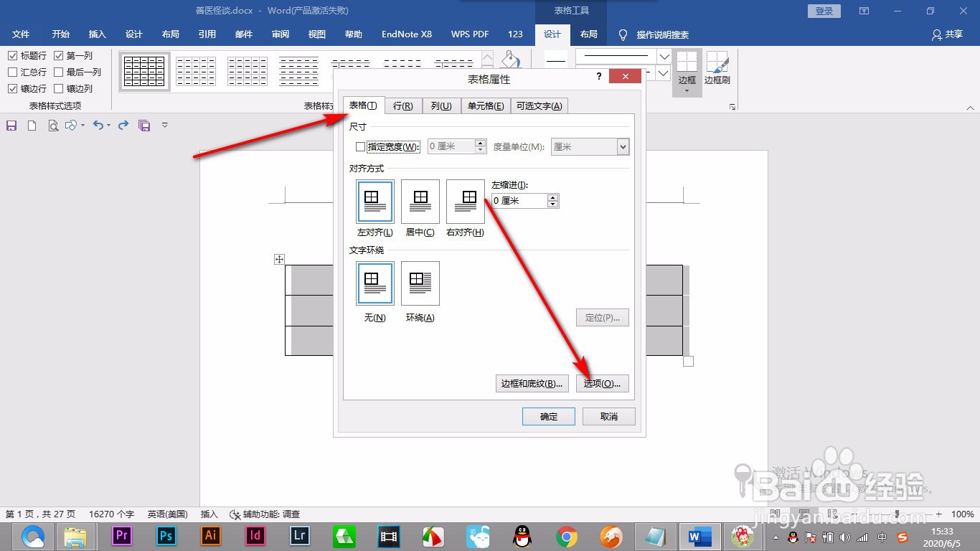Increase left indent spinner value

pos(552,197)
